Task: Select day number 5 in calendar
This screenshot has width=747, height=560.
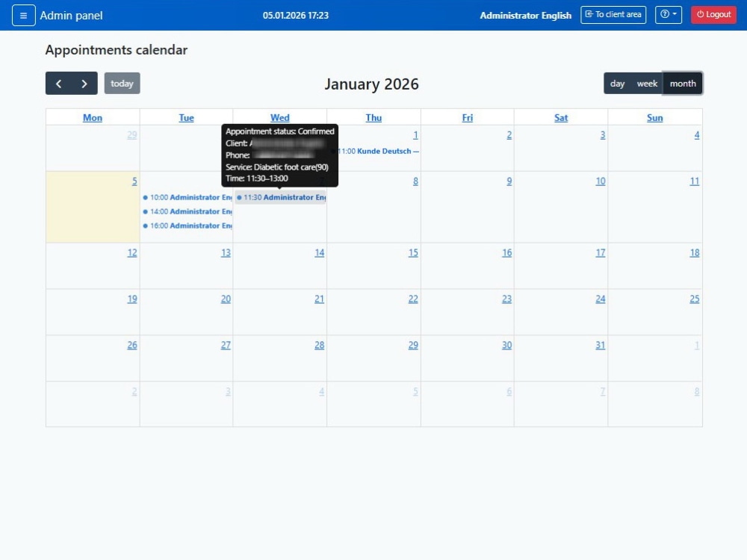Action: pyautogui.click(x=134, y=181)
